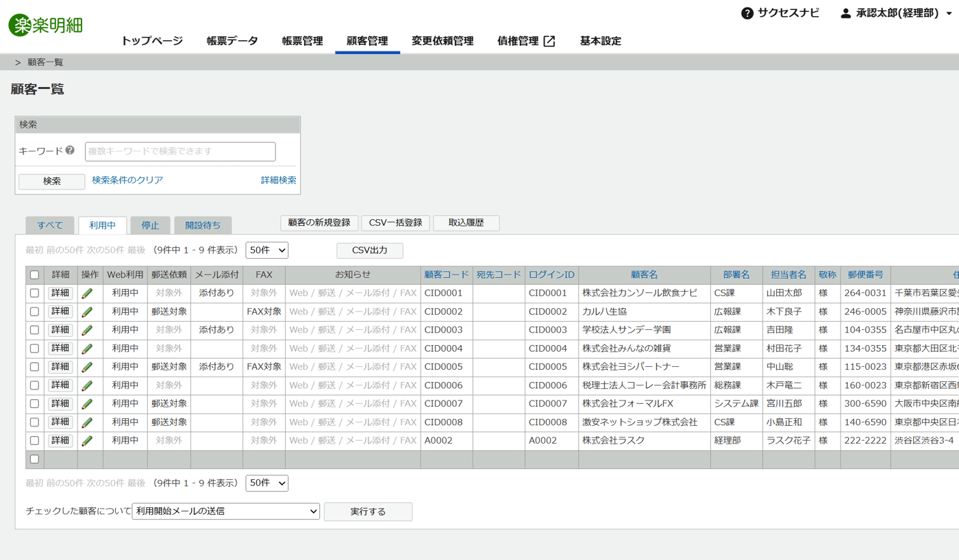Open the 変更依頼管理 menu
959x560 pixels.
coord(443,41)
